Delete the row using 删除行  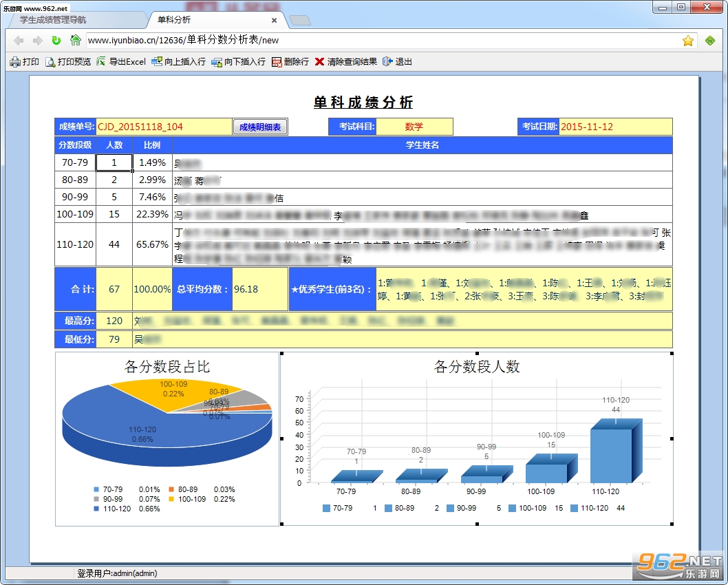[290, 62]
